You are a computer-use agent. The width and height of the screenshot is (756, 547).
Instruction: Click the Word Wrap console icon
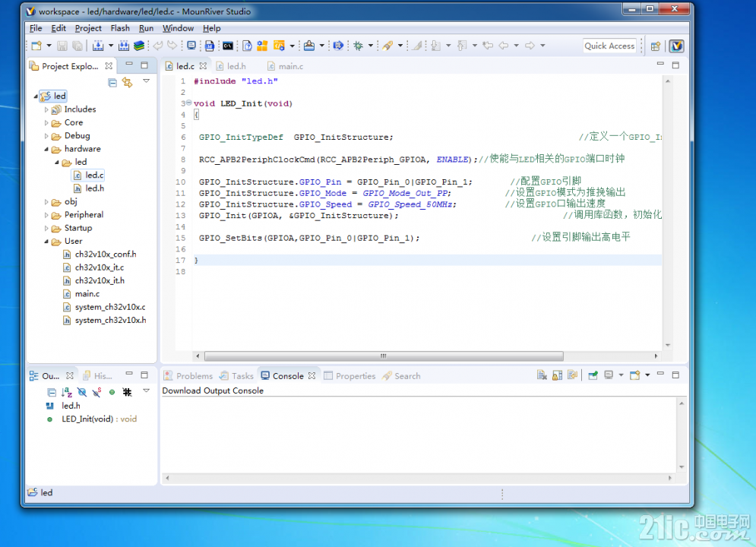pyautogui.click(x=572, y=375)
